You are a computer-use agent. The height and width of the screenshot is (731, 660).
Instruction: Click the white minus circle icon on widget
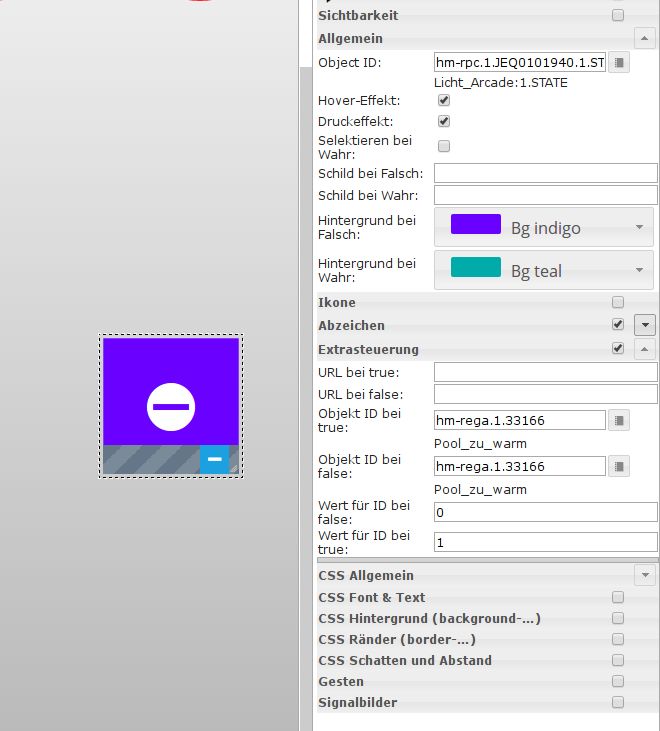[x=171, y=407]
